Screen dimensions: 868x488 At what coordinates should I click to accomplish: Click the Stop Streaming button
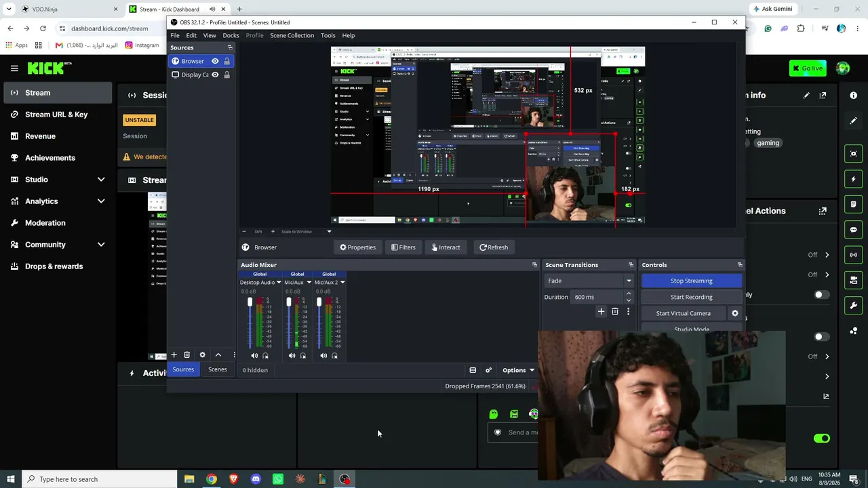pyautogui.click(x=691, y=281)
